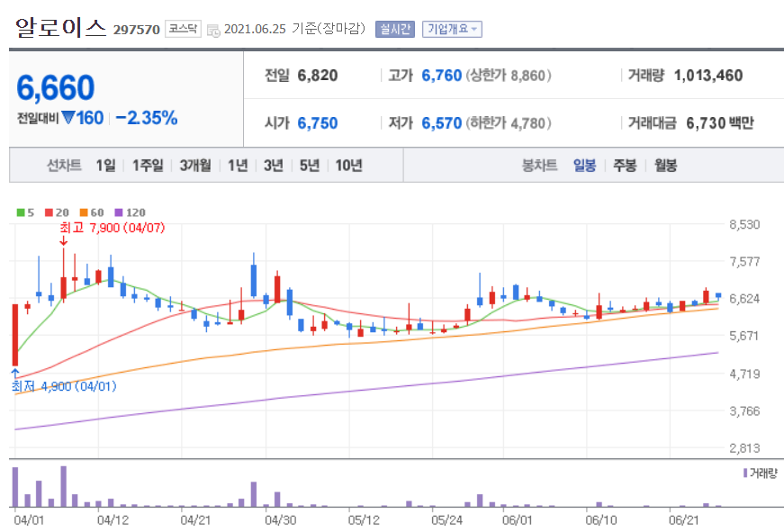The width and height of the screenshot is (784, 532).
Task: Select the 1주일 line chart tab
Action: tap(148, 165)
